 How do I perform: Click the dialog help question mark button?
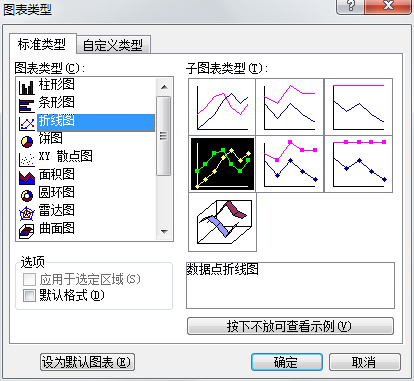point(351,6)
